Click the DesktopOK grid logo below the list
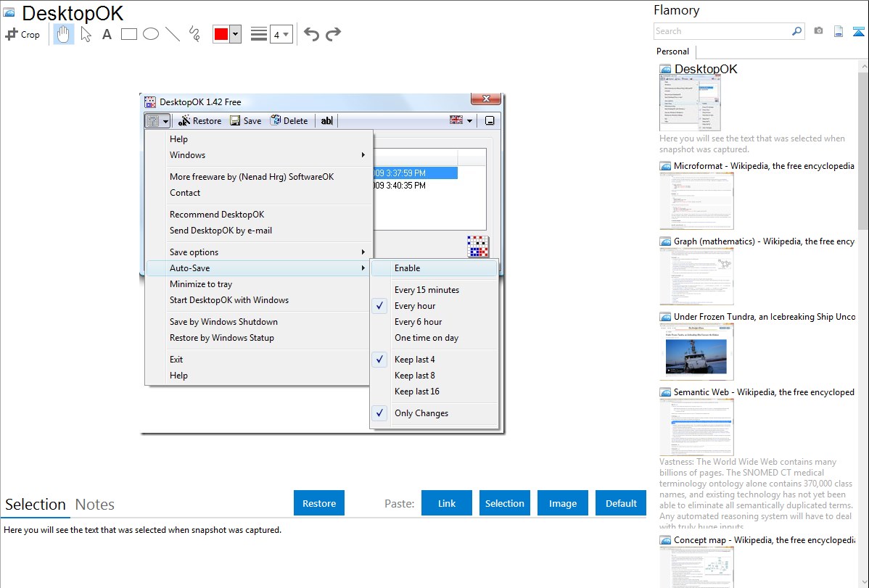869x588 pixels. pos(478,247)
